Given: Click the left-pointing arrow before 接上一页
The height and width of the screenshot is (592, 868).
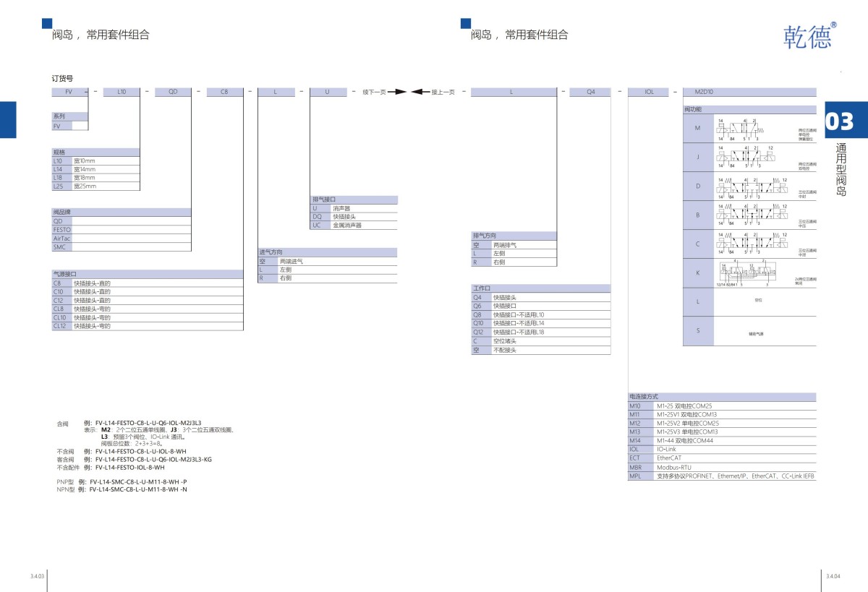Looking at the screenshot, I should click(420, 92).
